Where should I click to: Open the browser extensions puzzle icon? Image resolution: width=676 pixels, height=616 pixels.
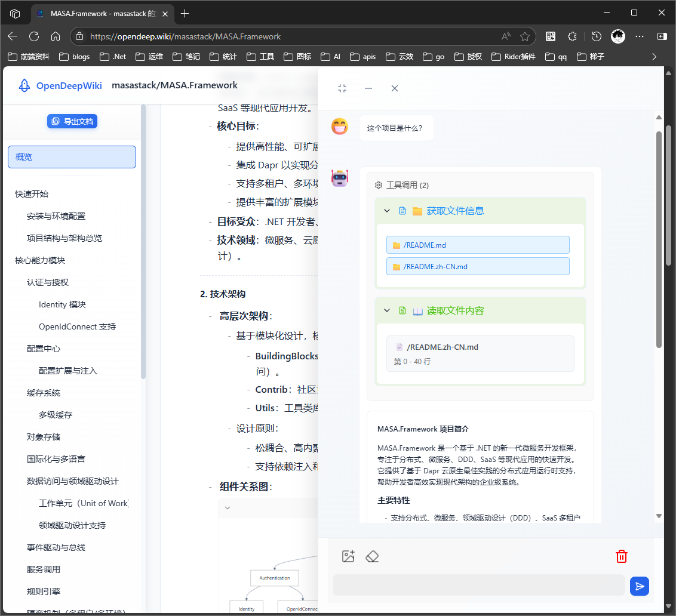pos(572,36)
